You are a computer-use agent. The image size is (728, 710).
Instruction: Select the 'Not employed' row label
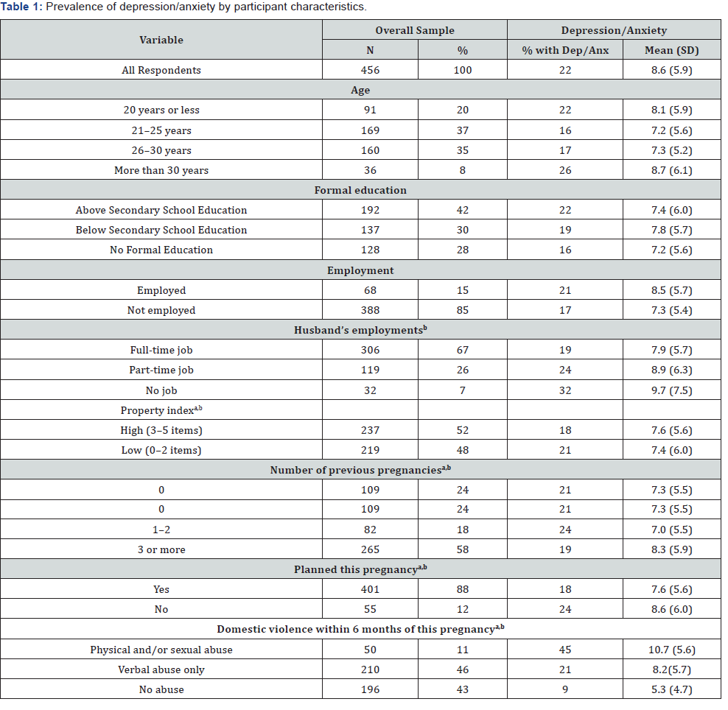(x=161, y=310)
